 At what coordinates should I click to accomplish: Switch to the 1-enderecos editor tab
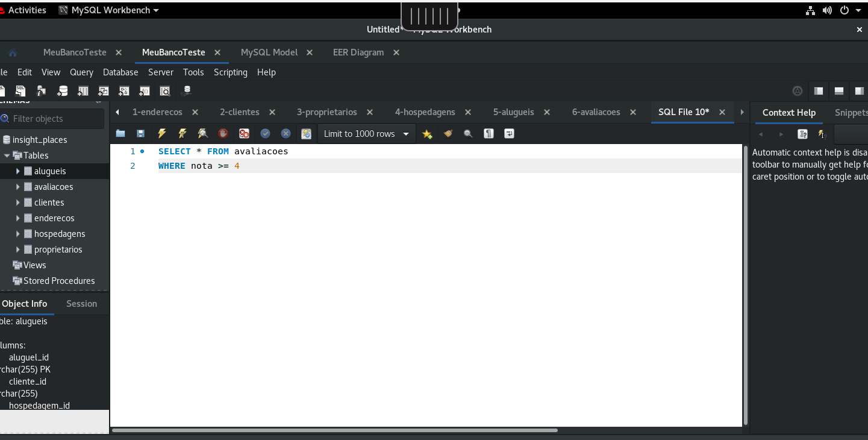coord(157,112)
